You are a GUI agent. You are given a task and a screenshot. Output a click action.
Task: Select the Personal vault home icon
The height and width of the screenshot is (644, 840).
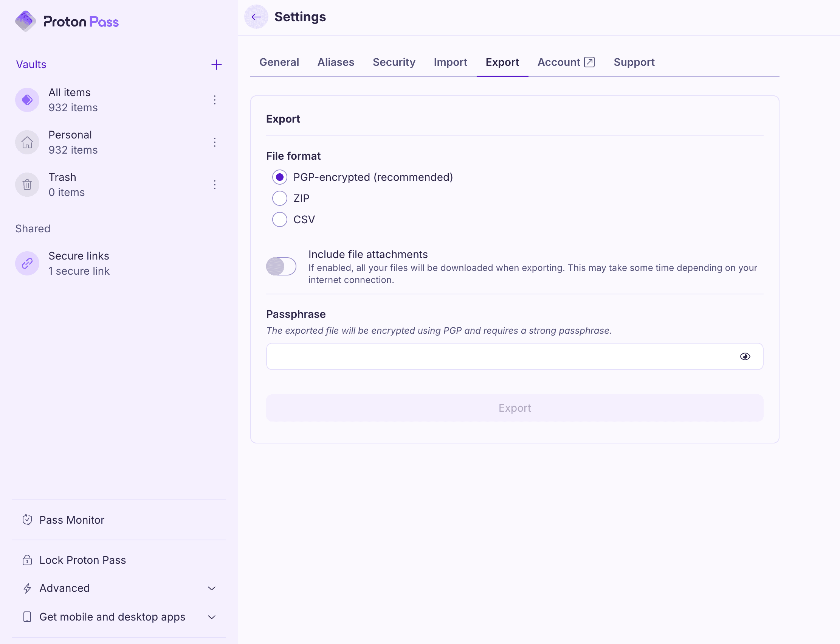[x=27, y=142]
